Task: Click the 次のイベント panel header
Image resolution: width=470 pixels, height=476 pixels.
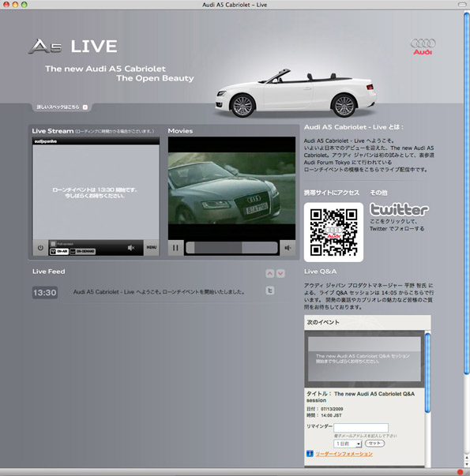Action: (x=367, y=322)
